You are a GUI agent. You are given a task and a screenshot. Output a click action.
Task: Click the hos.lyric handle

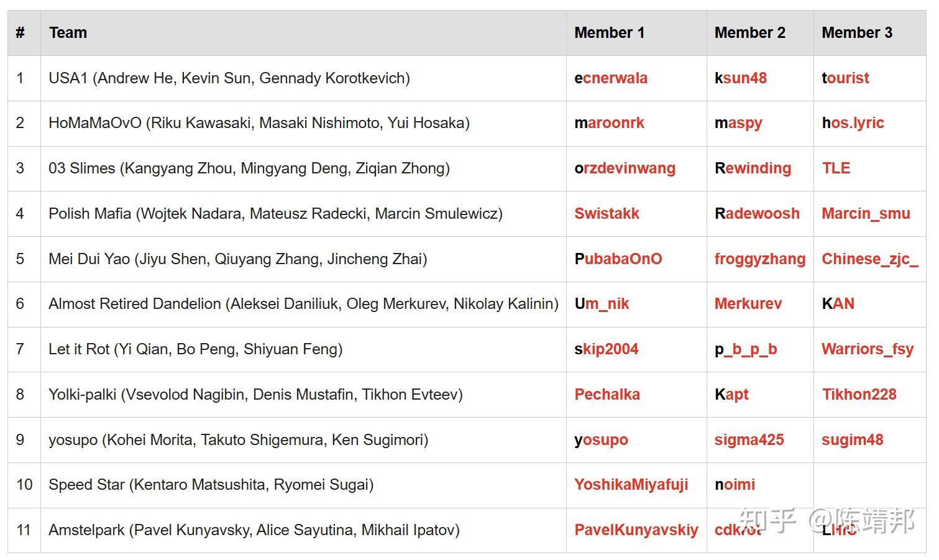853,123
